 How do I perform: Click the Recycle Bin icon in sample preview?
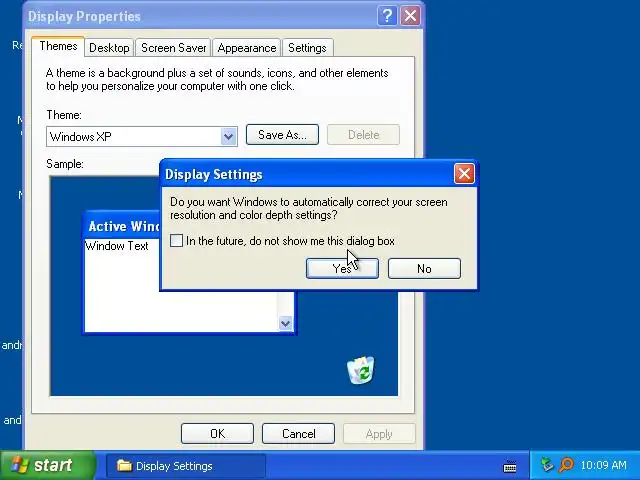[361, 370]
